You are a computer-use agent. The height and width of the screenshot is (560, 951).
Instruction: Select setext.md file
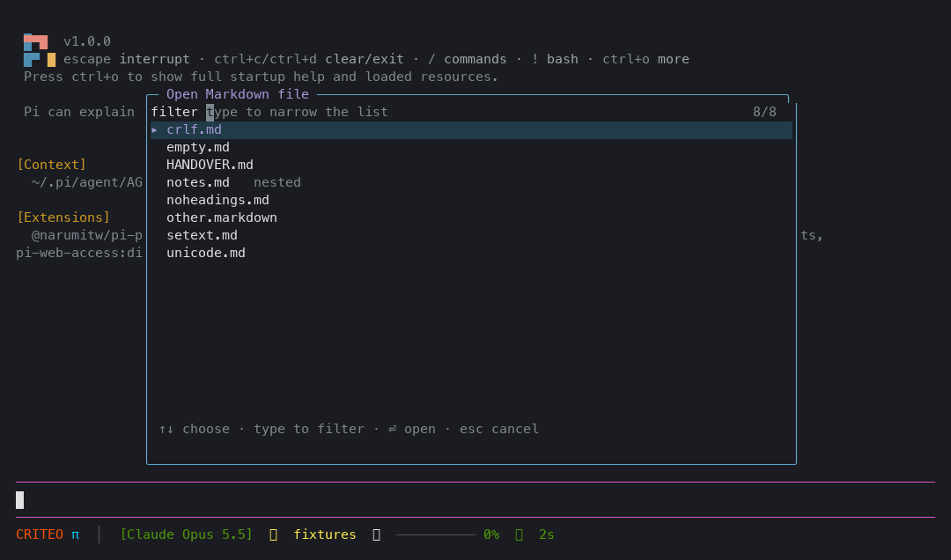pyautogui.click(x=471, y=235)
